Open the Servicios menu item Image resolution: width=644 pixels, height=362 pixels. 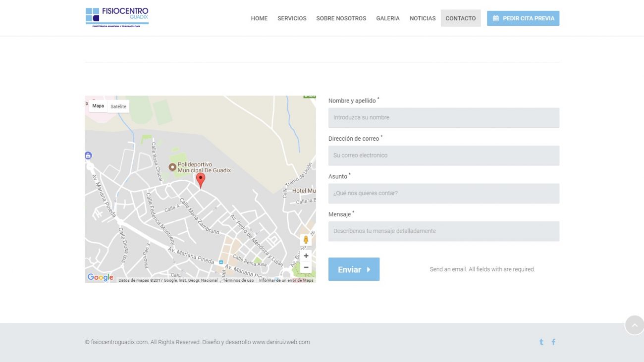point(292,18)
